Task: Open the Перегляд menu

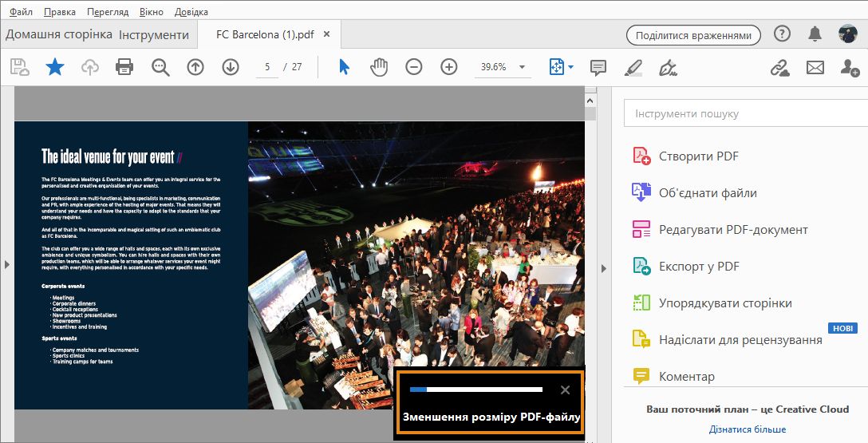Action: click(x=108, y=11)
